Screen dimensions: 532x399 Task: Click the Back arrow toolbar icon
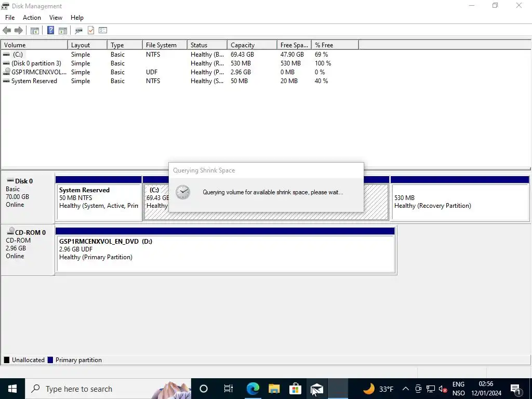tap(7, 31)
